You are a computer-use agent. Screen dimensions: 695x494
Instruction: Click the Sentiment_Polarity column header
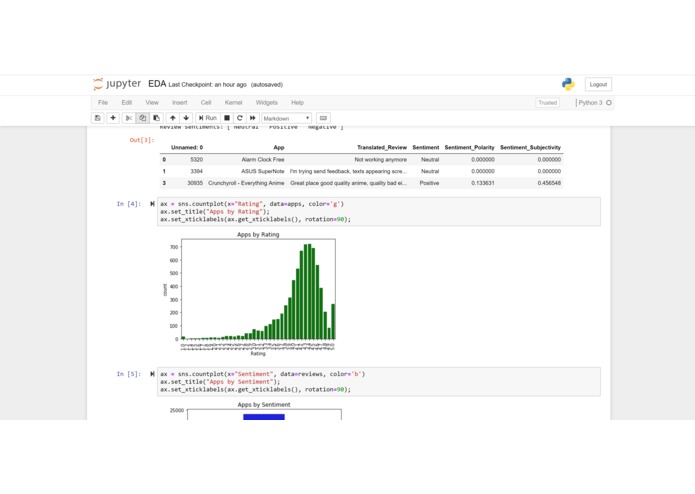click(469, 148)
